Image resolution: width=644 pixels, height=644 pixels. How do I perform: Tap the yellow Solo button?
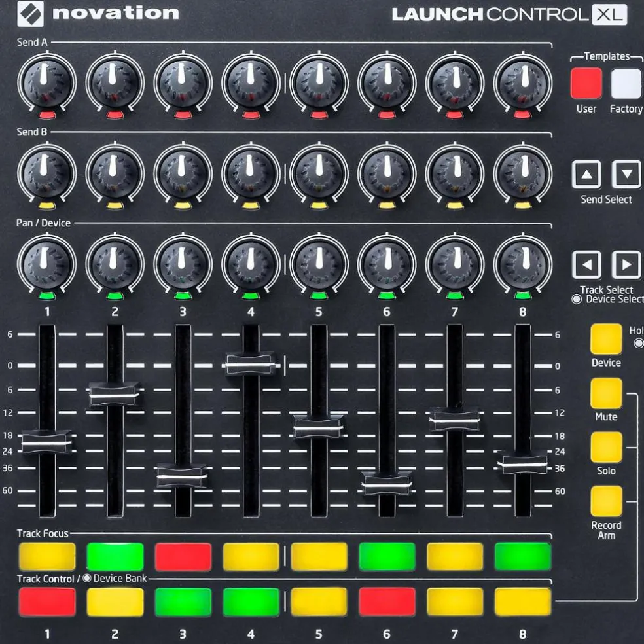[606, 447]
